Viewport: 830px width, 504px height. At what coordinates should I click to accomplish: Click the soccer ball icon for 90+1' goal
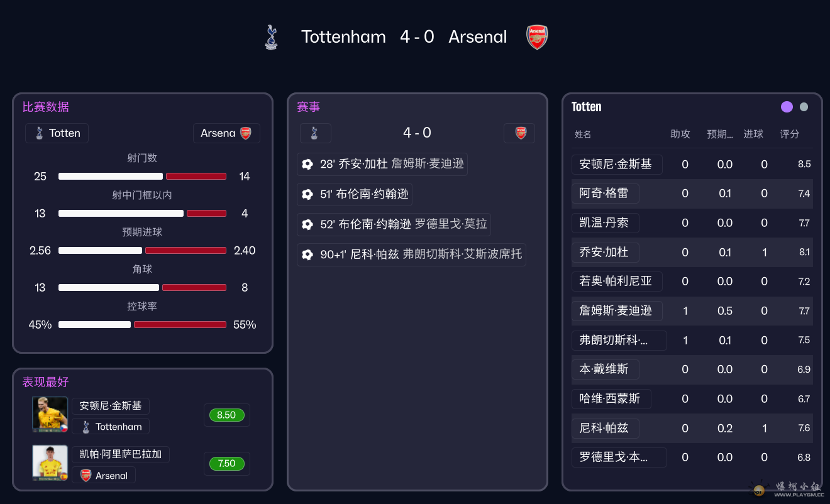coord(307,255)
